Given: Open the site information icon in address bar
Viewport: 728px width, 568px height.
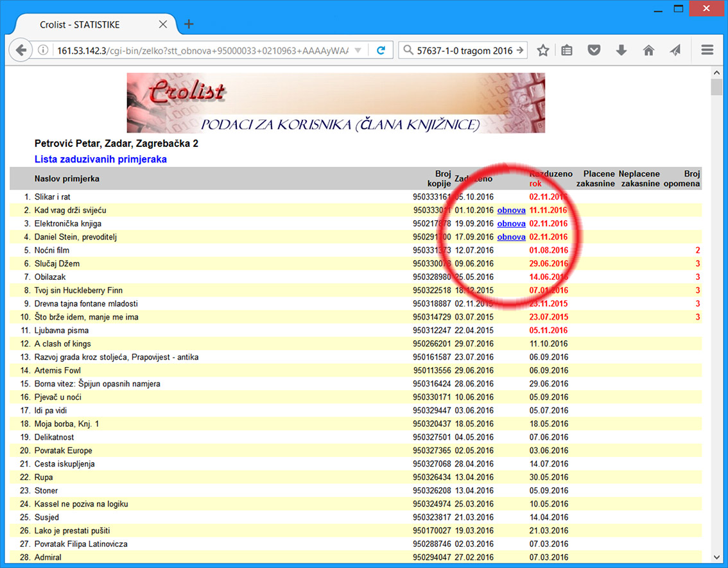Looking at the screenshot, I should 43,51.
